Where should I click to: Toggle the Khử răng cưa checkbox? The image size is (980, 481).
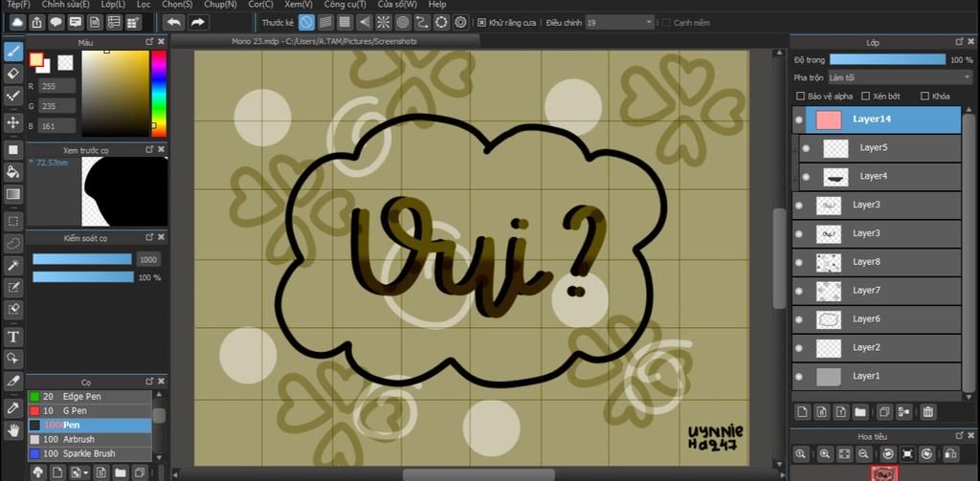(x=482, y=23)
